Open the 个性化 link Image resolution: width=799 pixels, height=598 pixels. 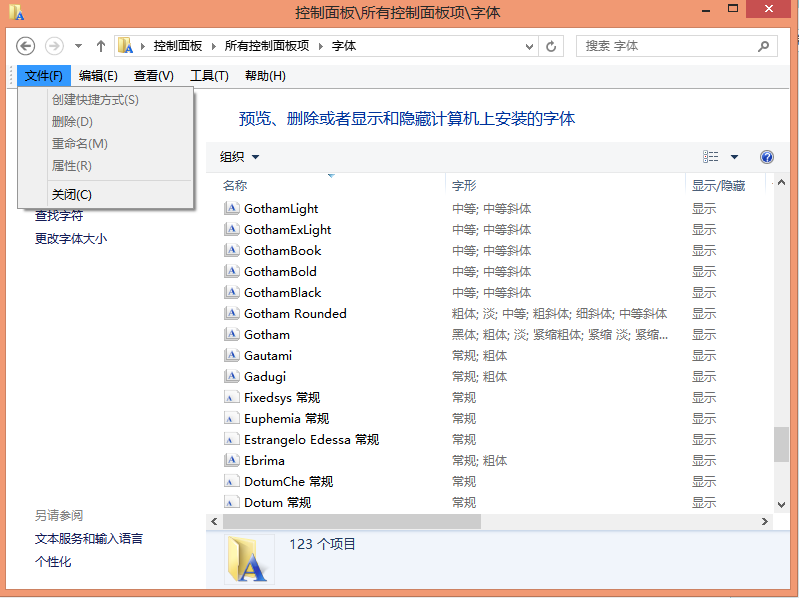click(53, 561)
